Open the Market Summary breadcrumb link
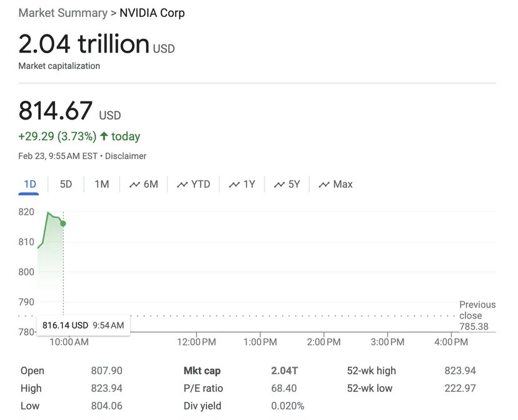Image resolution: width=518 pixels, height=420 pixels. [63, 13]
